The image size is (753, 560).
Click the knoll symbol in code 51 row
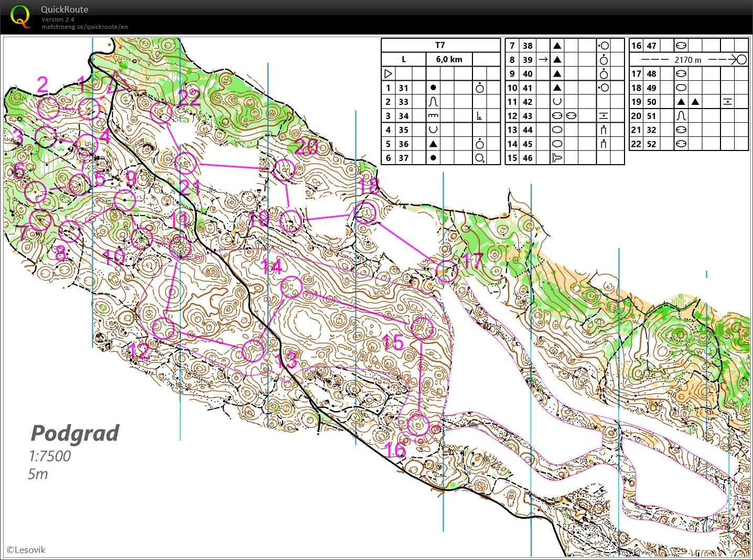[x=681, y=116]
